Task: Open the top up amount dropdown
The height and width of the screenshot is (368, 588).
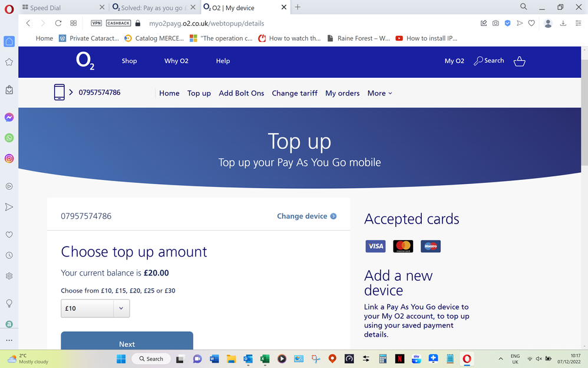Action: 95,308
